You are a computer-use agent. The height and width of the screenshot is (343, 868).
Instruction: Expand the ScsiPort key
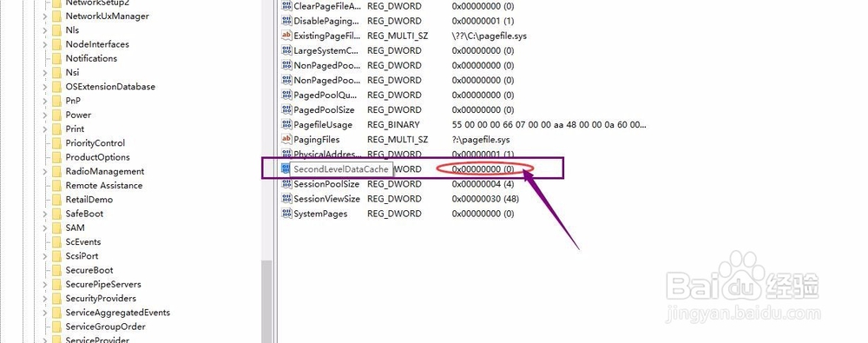pyautogui.click(x=45, y=256)
